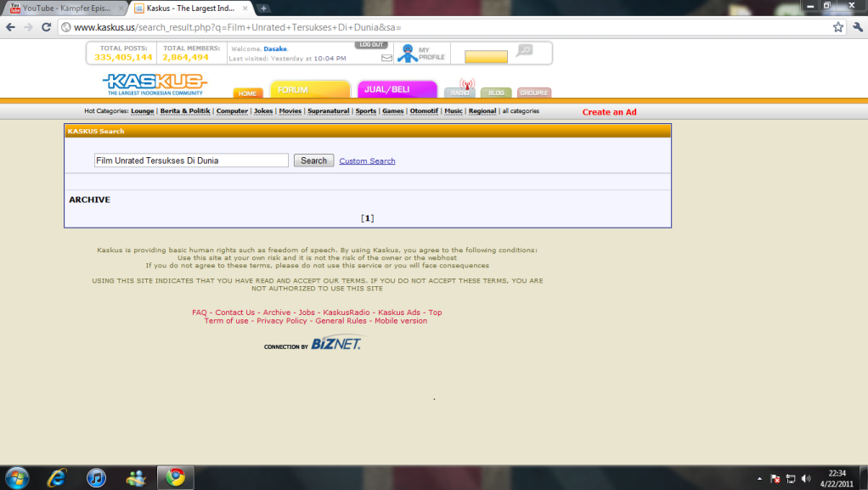Open the Berita & Politik category
This screenshot has height=490, width=868.
pos(185,110)
